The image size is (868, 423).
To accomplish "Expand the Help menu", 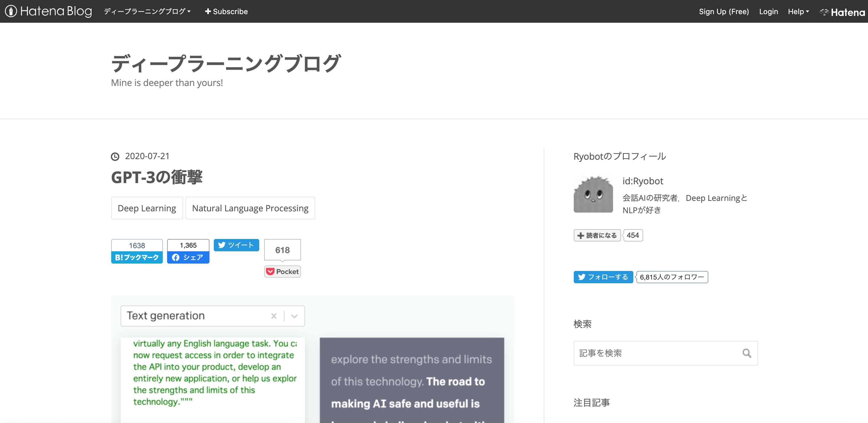I will 798,11.
